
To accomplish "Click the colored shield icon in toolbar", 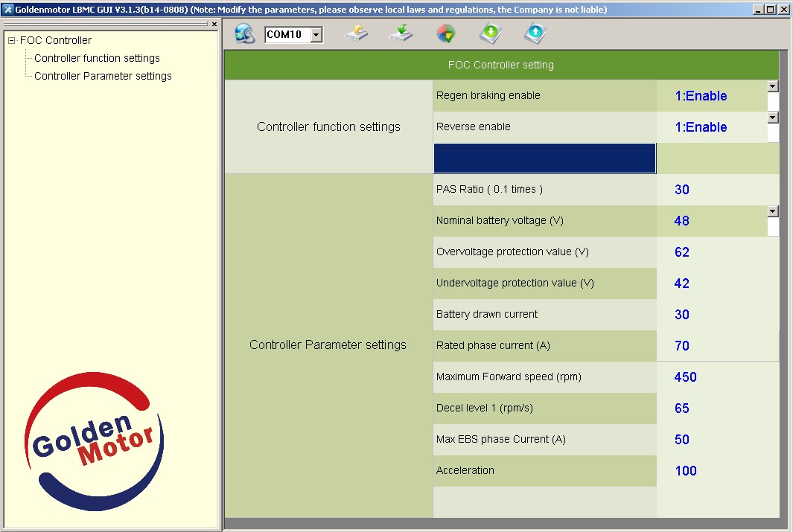I will point(445,33).
